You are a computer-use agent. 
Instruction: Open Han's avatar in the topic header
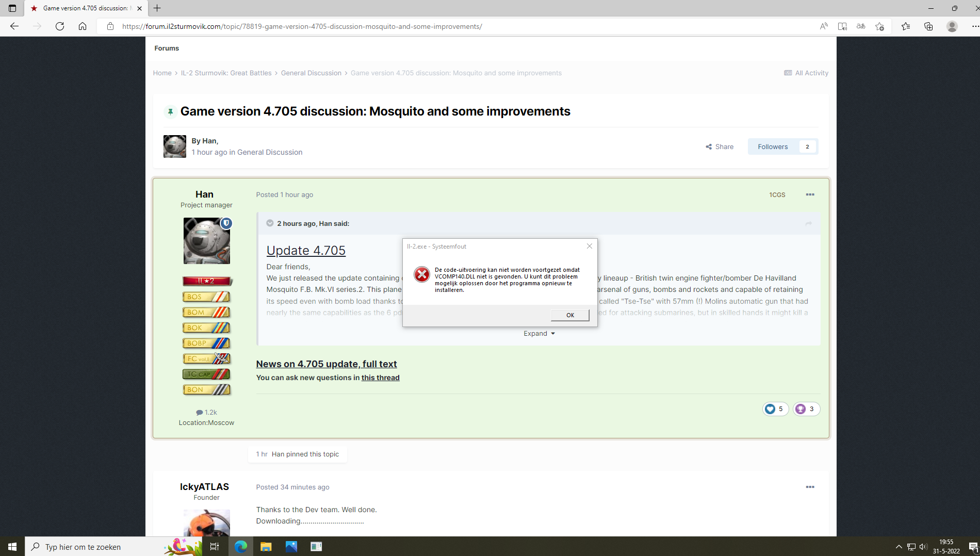[x=175, y=146]
